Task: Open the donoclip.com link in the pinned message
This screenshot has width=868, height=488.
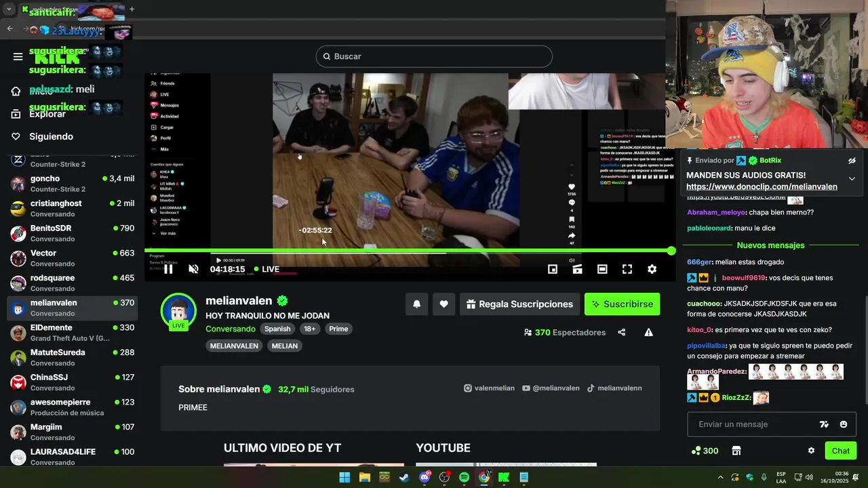Action: [762, 186]
